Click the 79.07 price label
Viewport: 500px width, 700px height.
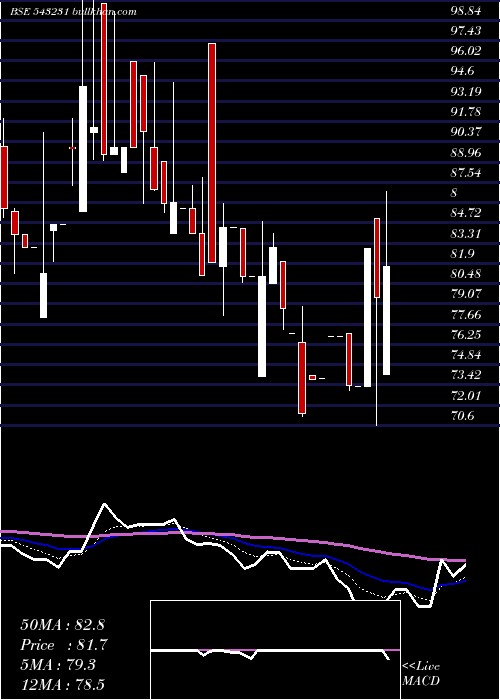[466, 294]
